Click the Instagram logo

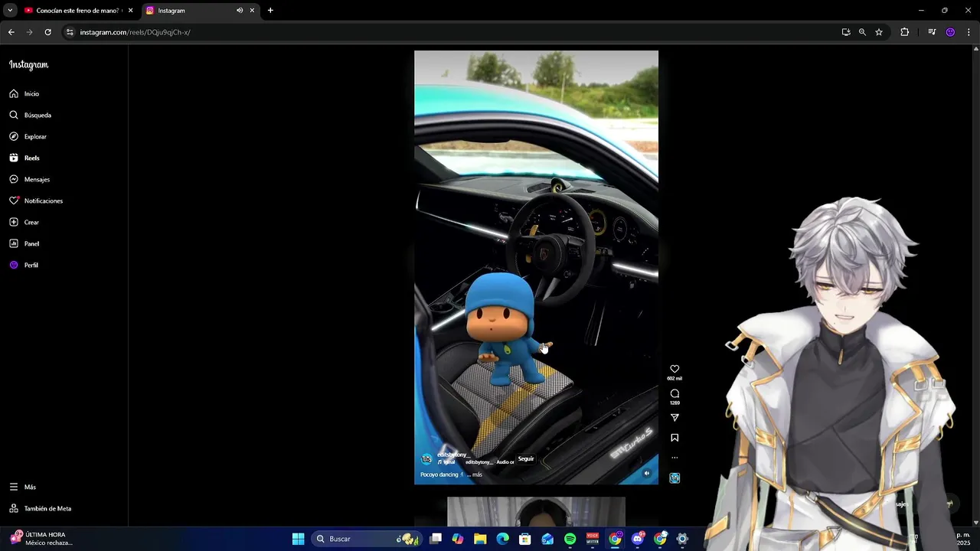click(x=29, y=65)
